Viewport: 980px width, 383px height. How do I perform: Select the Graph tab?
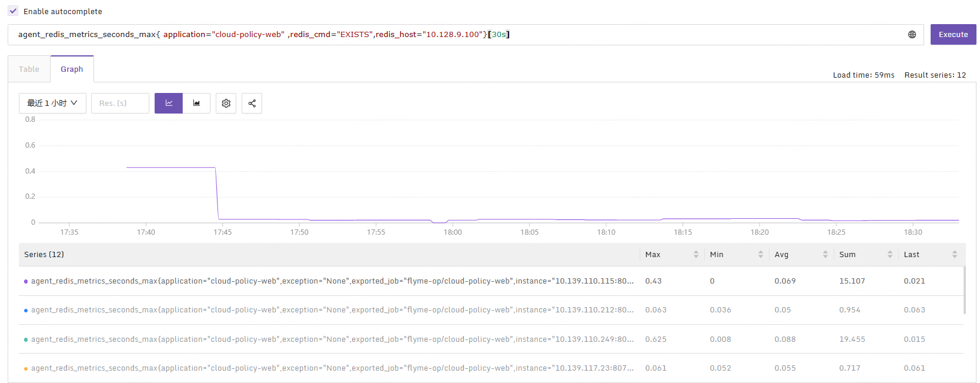[72, 69]
